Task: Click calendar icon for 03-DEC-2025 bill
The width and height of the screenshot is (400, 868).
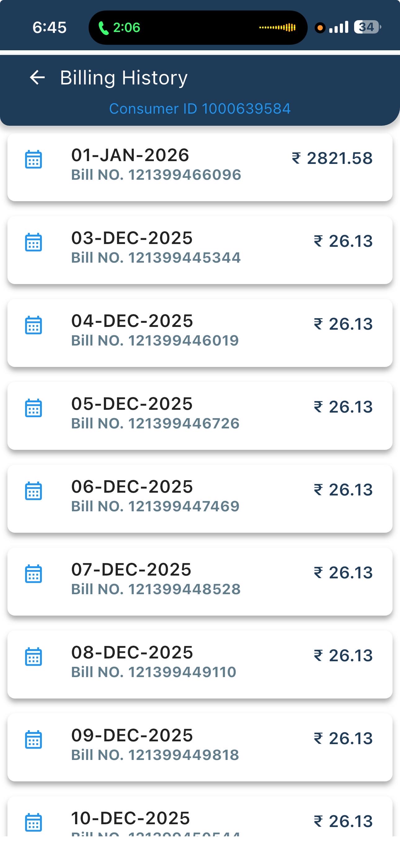Action: pyautogui.click(x=34, y=242)
